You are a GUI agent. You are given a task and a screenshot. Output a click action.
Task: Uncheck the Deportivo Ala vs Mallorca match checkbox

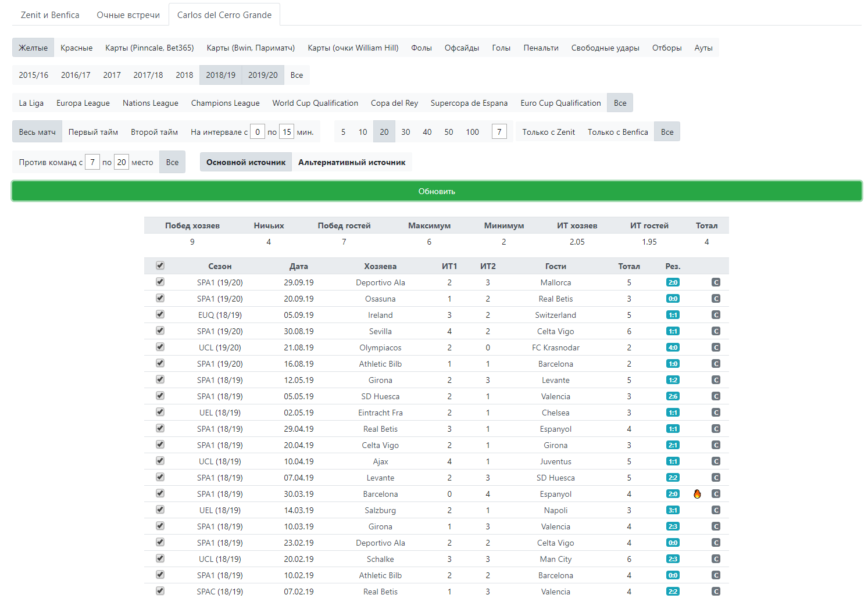160,282
